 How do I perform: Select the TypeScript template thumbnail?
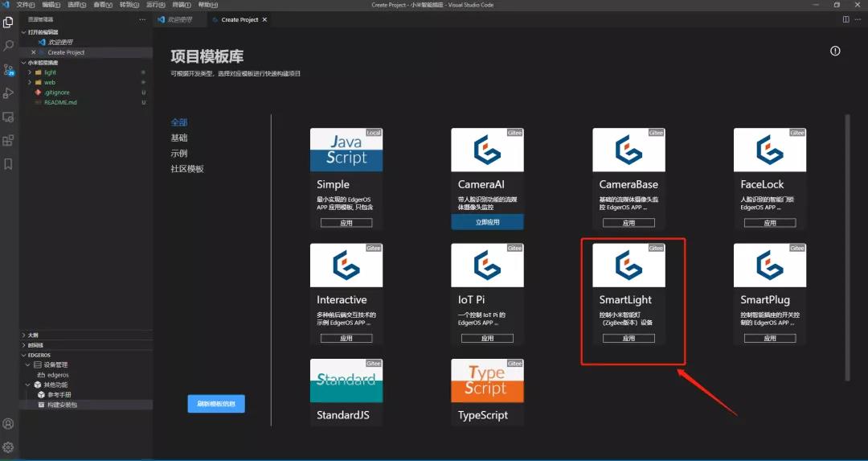point(487,381)
